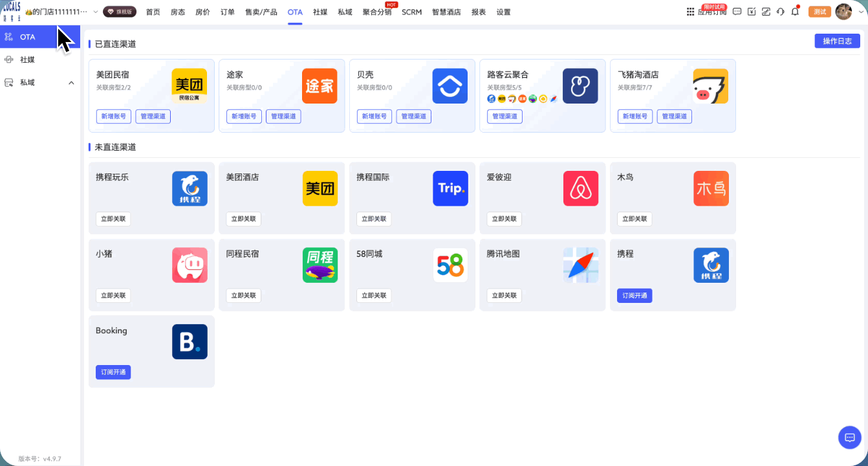Click the 美团民宿 logo

pyautogui.click(x=190, y=86)
